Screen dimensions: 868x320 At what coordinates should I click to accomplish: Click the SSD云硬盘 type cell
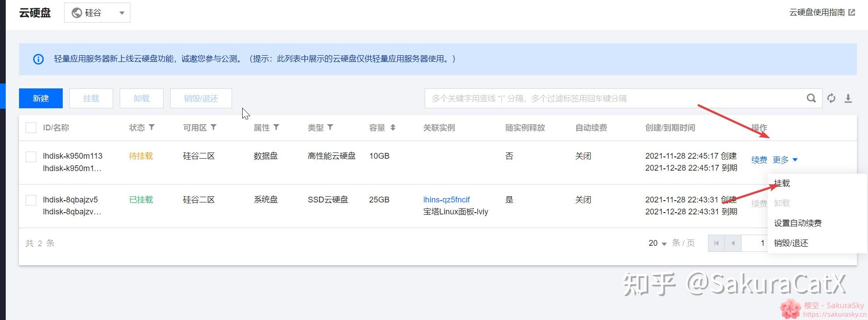328,200
